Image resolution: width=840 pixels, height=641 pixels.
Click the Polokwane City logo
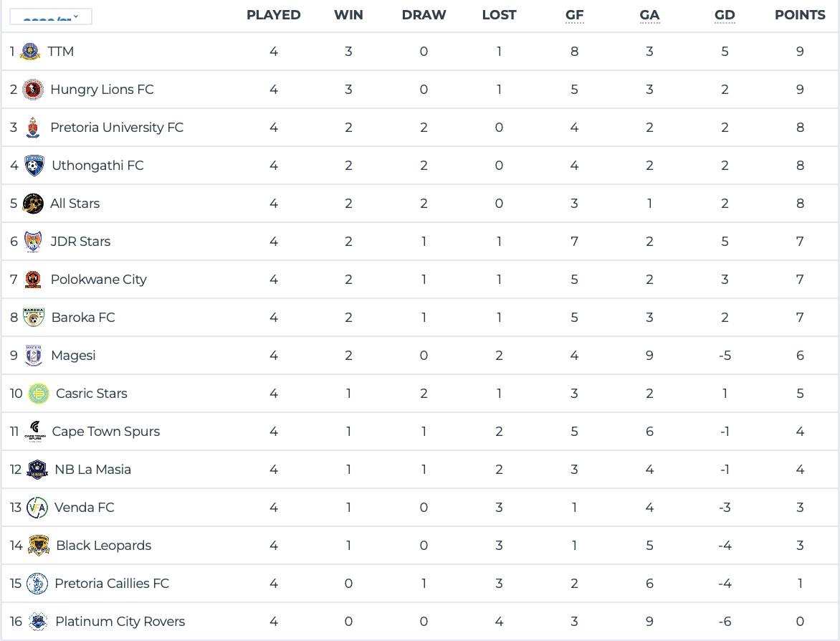click(33, 280)
